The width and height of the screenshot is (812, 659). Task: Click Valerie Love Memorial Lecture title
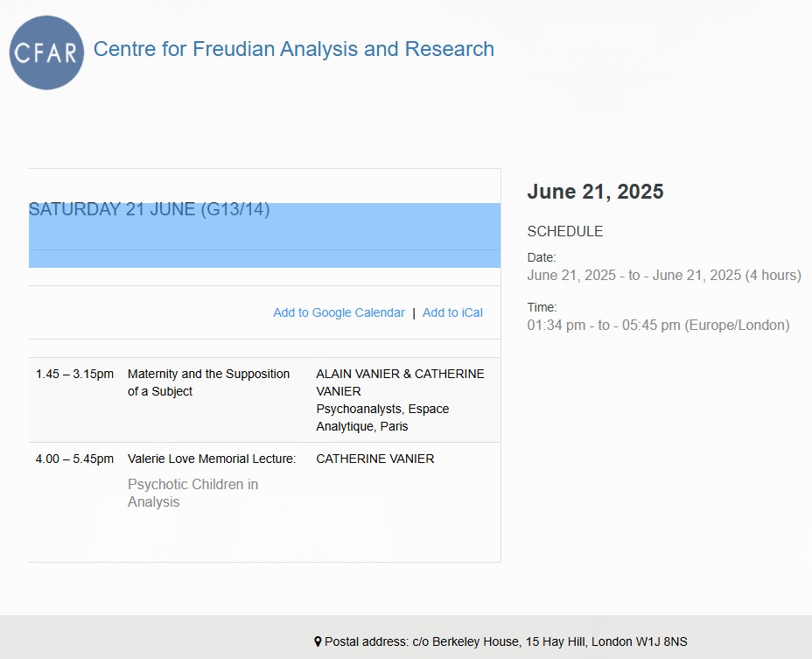click(x=212, y=459)
